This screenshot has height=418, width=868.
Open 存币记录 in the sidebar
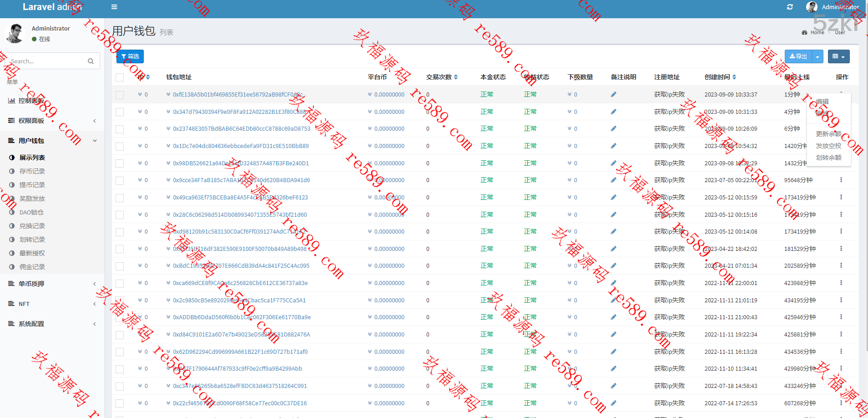click(32, 171)
